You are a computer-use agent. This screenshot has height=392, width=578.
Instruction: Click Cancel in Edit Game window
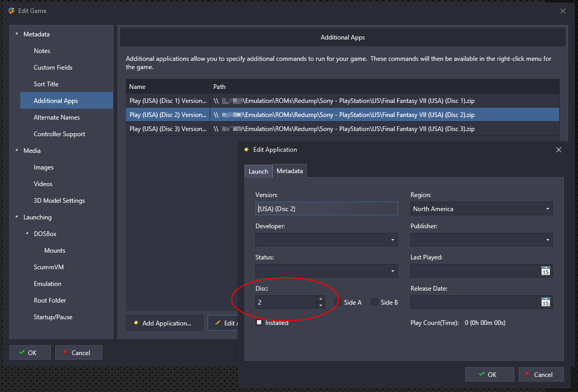pyautogui.click(x=79, y=352)
